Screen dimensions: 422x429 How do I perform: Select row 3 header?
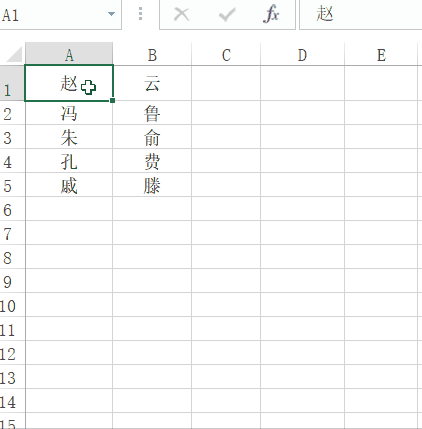[12, 137]
